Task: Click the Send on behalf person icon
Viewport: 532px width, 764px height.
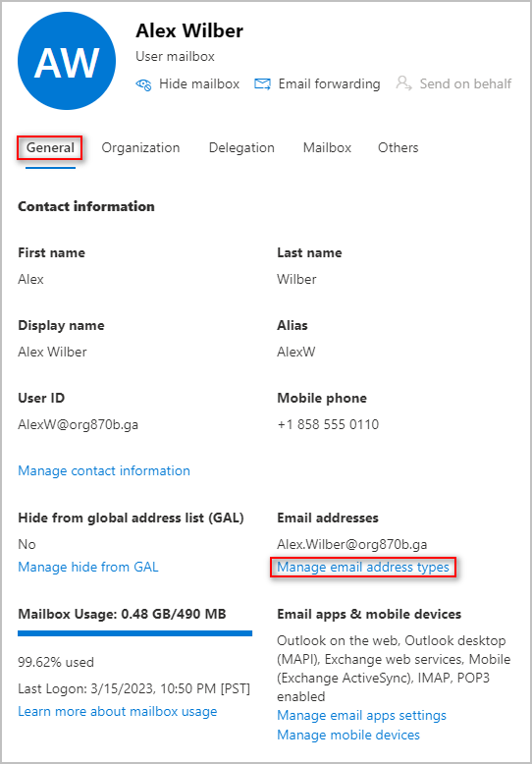Action: point(403,83)
